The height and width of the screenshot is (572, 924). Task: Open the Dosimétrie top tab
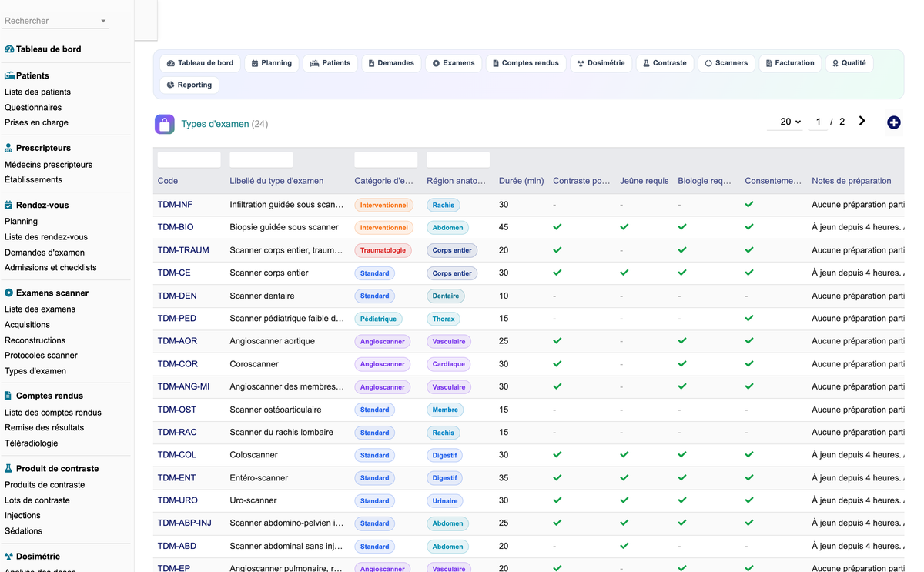click(x=601, y=63)
